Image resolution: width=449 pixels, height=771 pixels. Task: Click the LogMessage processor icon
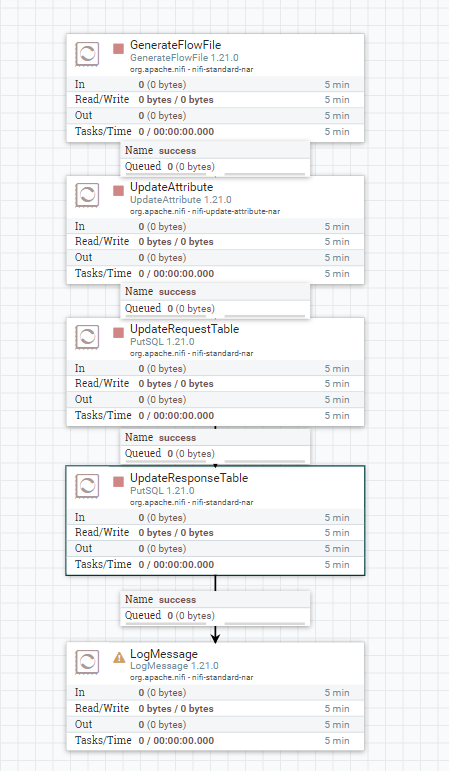click(87, 661)
